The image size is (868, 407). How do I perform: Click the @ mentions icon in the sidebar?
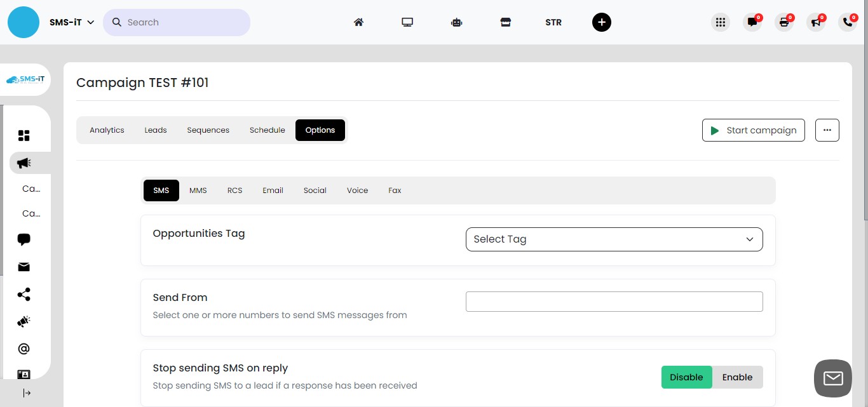point(24,348)
